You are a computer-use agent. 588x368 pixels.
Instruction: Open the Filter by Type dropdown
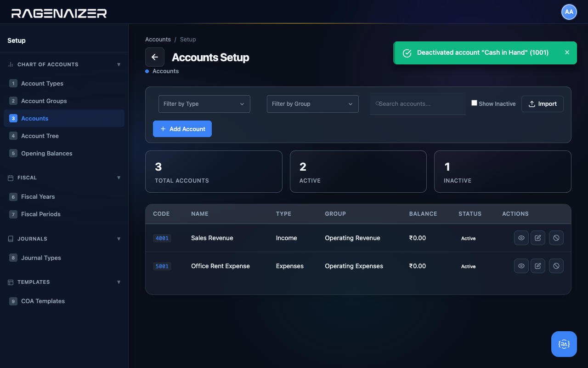coord(204,104)
